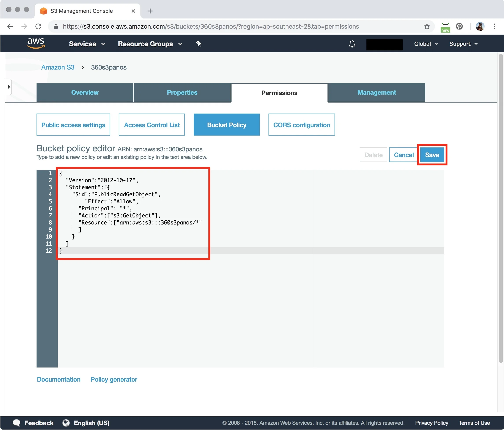
Task: Bookmark this page with the star icon
Action: [x=427, y=26]
